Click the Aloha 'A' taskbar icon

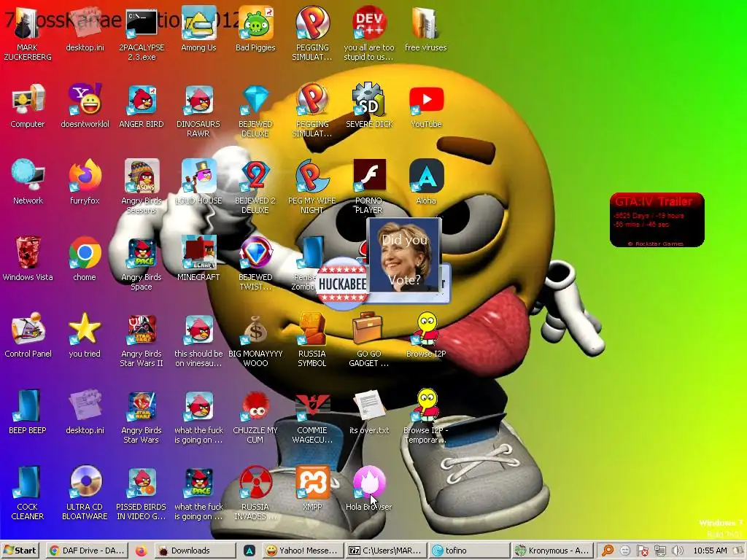(x=249, y=551)
